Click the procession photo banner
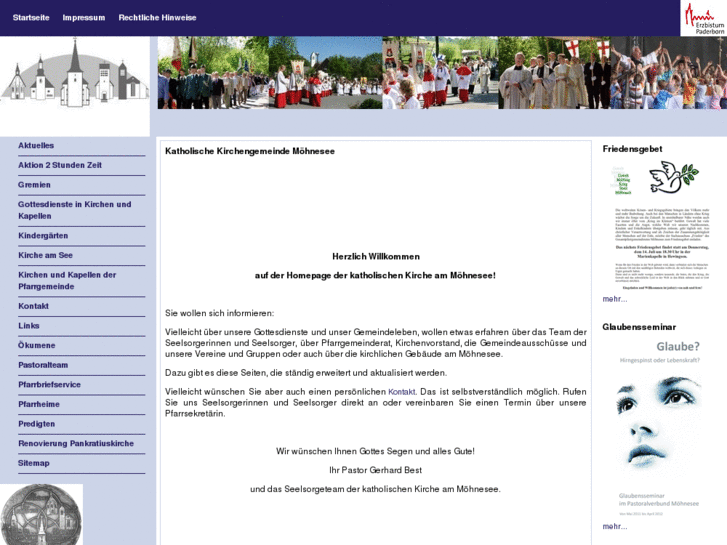The height and width of the screenshot is (545, 727). coord(442,73)
